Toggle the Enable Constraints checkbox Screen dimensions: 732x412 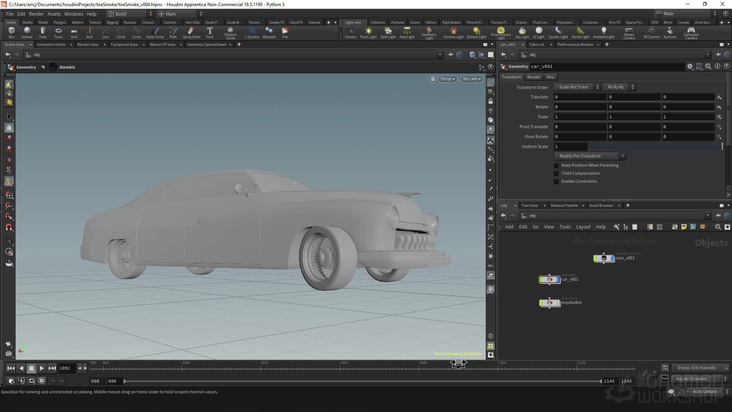tap(557, 181)
